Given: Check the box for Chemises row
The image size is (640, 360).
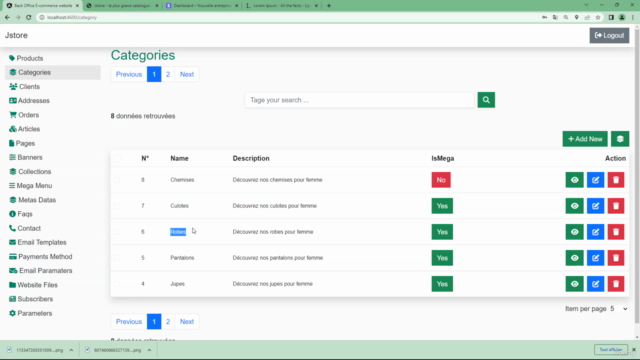Looking at the screenshot, I should (117, 180).
